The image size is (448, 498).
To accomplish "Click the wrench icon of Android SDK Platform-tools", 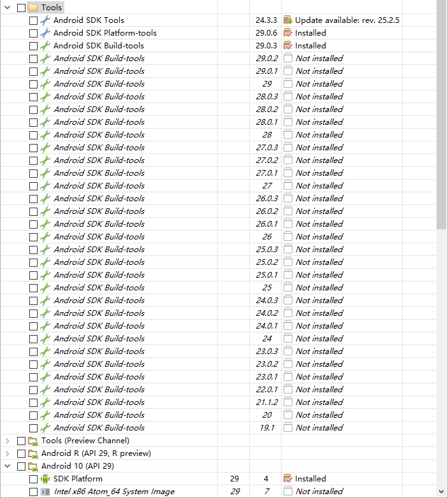I will point(45,33).
